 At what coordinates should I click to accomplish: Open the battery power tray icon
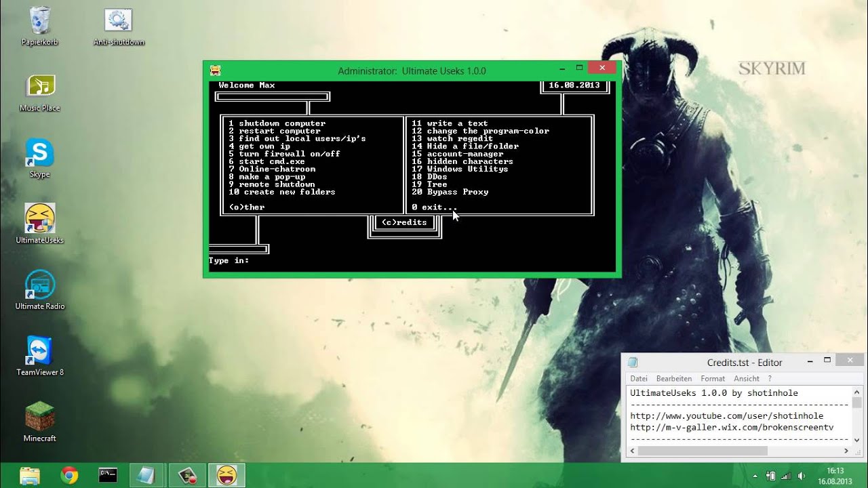771,476
